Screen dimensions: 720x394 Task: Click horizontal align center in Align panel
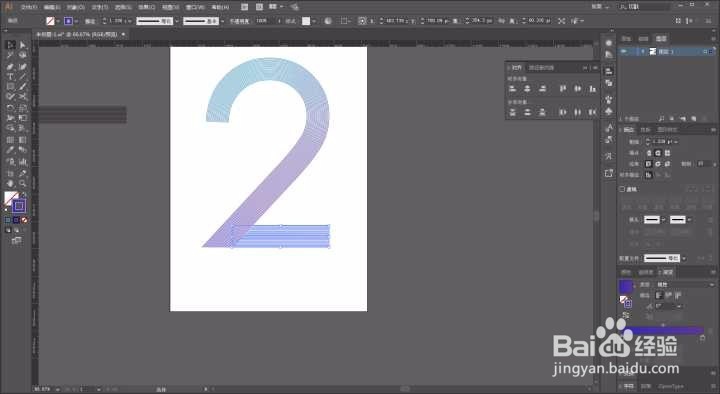[527, 89]
